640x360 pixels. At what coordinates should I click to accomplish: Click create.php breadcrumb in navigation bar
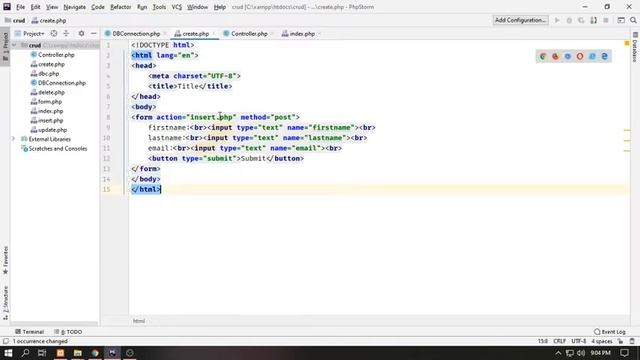click(x=49, y=20)
